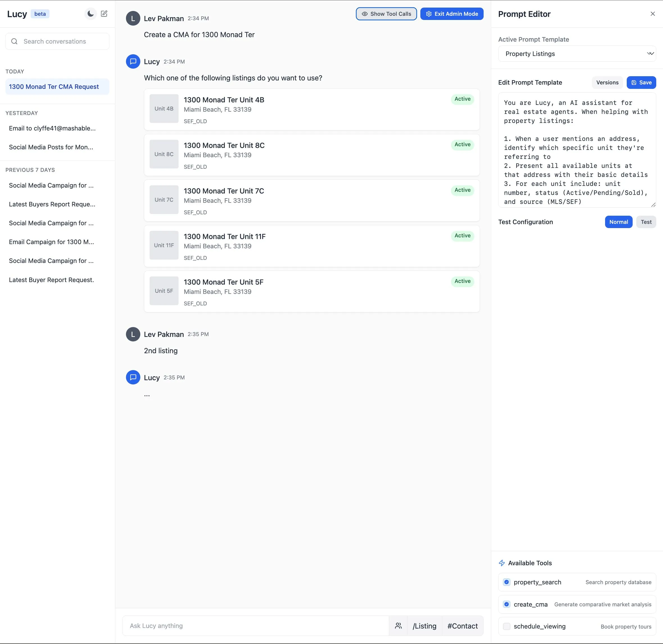Enable the schedule_viewing tool checkbox
The width and height of the screenshot is (663, 644).
tap(506, 626)
